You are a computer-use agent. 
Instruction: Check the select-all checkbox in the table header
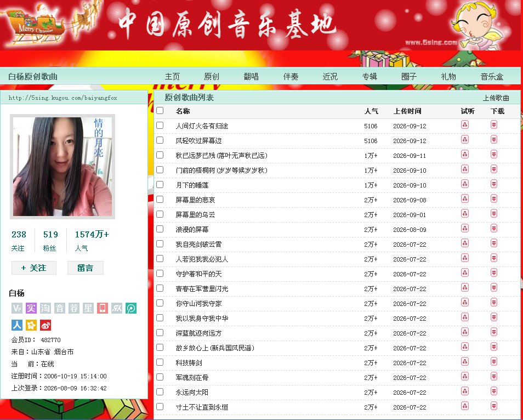[x=160, y=110]
